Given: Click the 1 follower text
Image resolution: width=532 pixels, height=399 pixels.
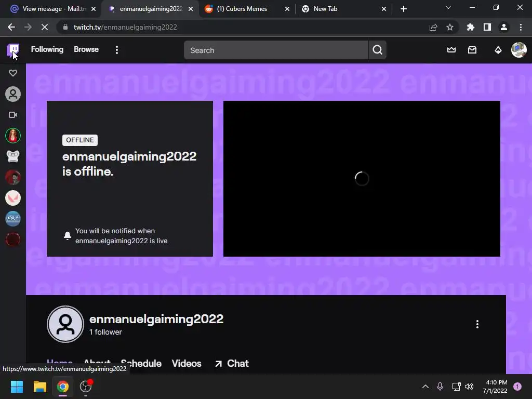Looking at the screenshot, I should (x=105, y=332).
